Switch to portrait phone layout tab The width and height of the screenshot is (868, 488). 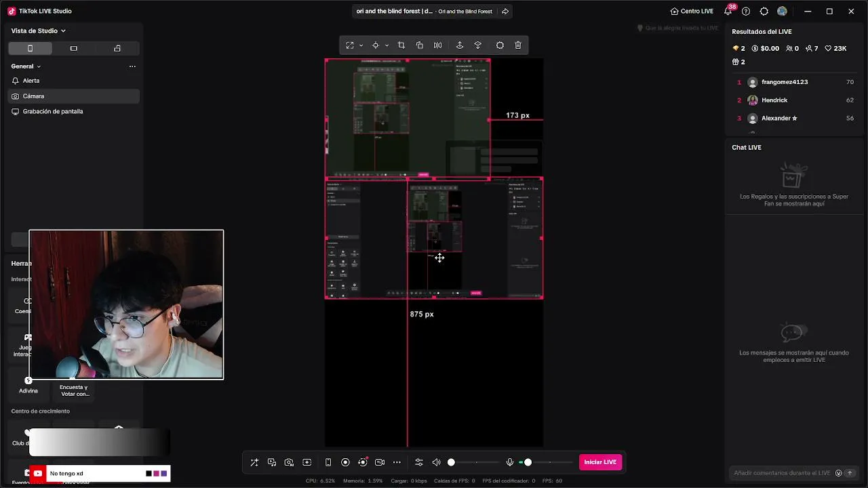30,48
